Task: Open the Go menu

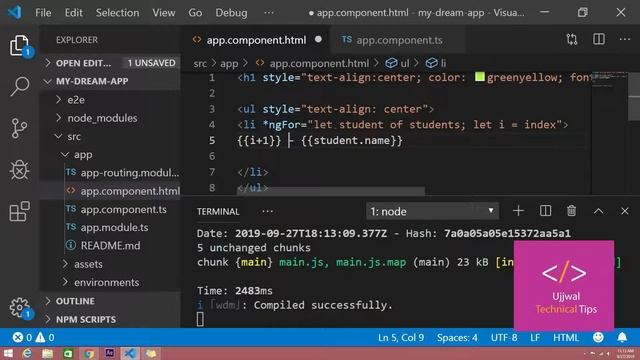Action: (x=195, y=13)
